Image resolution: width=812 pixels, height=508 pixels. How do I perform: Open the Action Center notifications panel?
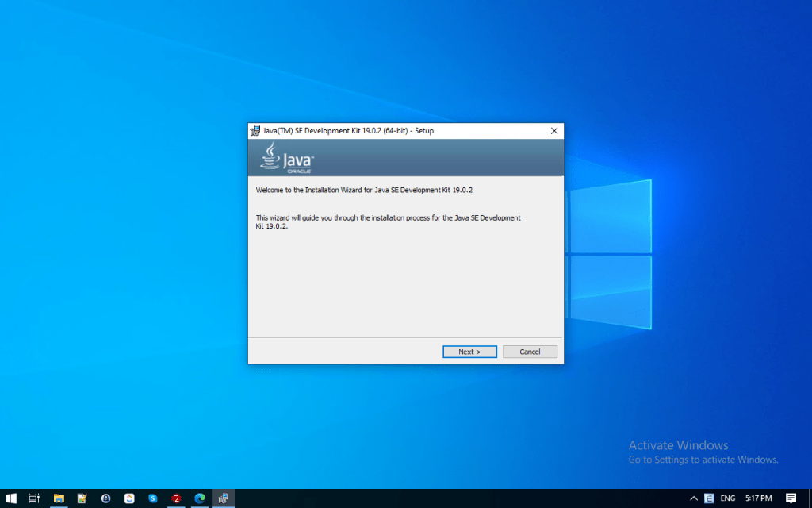(791, 498)
